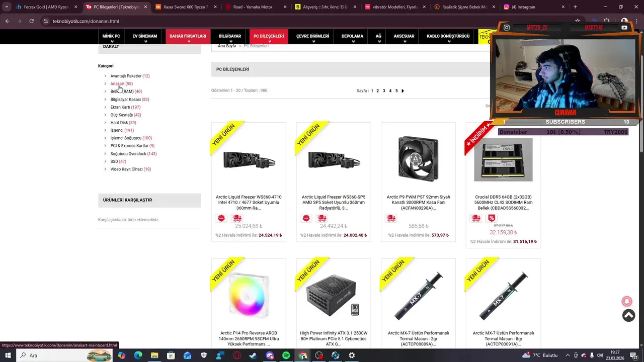The height and width of the screenshot is (362, 644).
Task: Click the truck icon on Arctic P9 fan card
Action: click(391, 218)
